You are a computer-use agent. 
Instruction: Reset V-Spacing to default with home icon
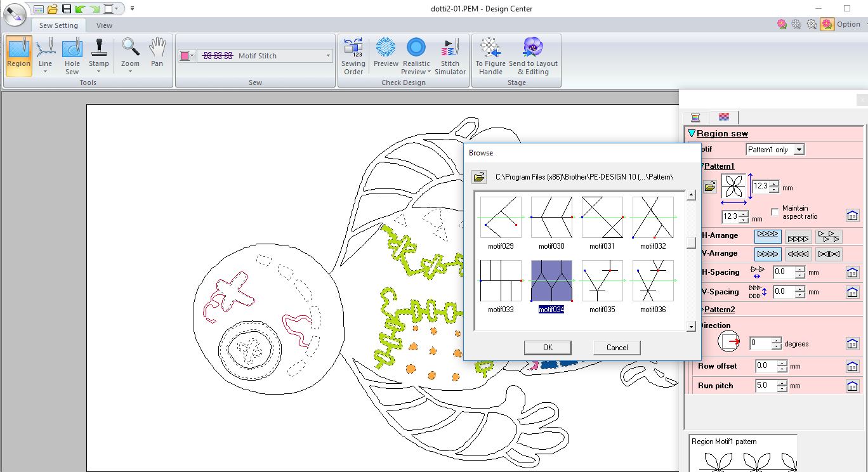(852, 292)
